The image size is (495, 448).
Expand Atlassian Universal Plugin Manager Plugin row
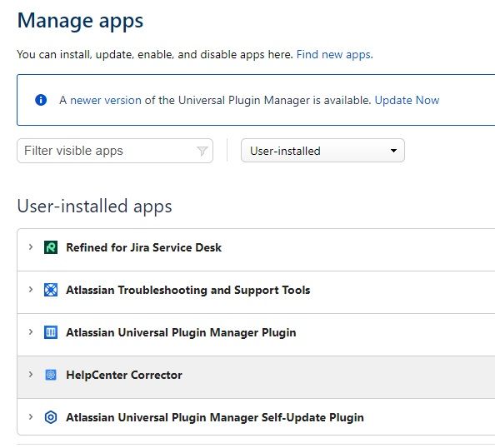tap(31, 332)
